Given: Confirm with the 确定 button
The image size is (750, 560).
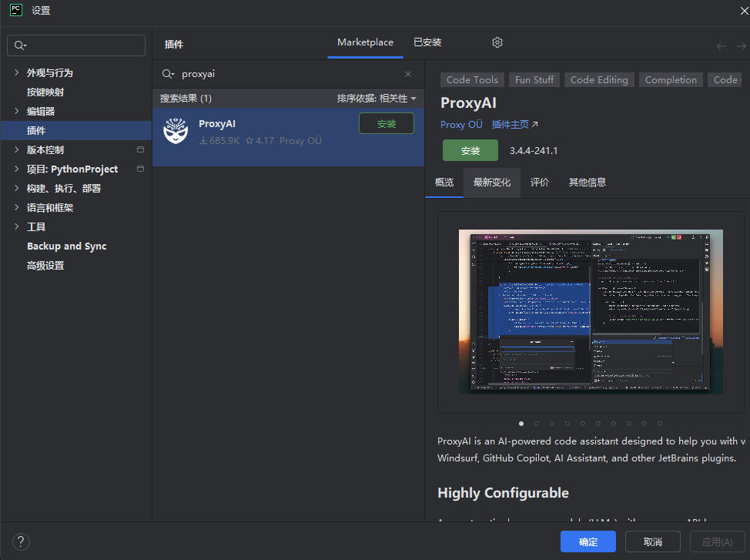Looking at the screenshot, I should click(x=588, y=542).
